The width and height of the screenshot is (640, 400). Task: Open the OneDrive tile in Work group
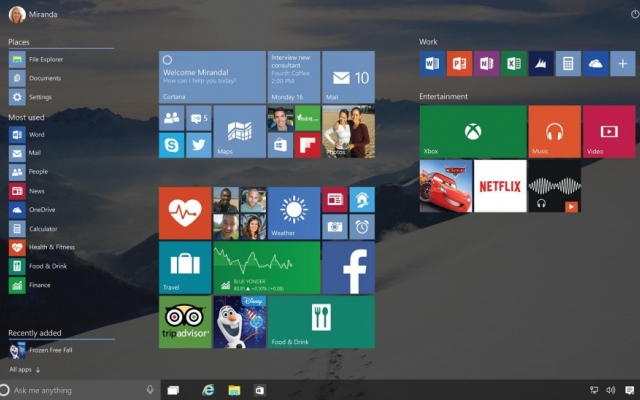pyautogui.click(x=596, y=64)
